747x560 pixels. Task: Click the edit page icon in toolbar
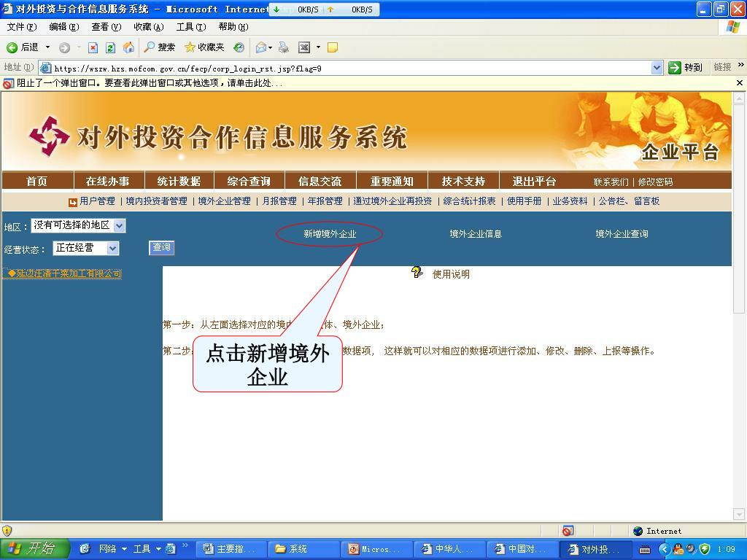point(304,47)
